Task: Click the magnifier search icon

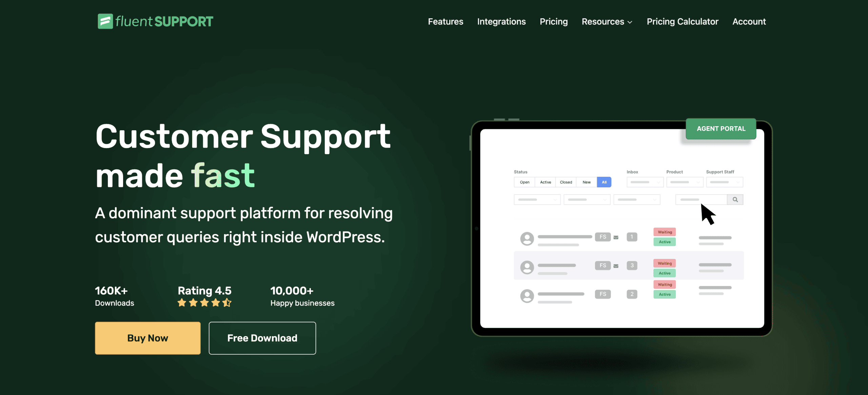Action: point(735,200)
